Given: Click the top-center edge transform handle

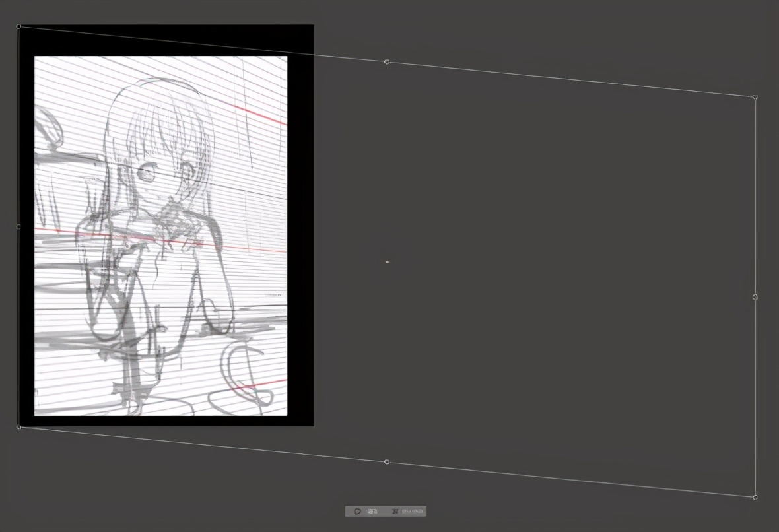Looking at the screenshot, I should (x=387, y=62).
